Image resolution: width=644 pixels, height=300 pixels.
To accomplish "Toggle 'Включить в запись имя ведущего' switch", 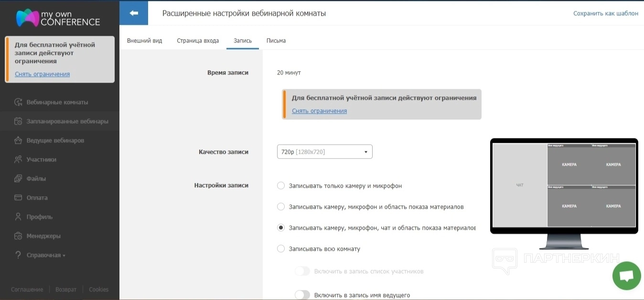I will tap(302, 295).
